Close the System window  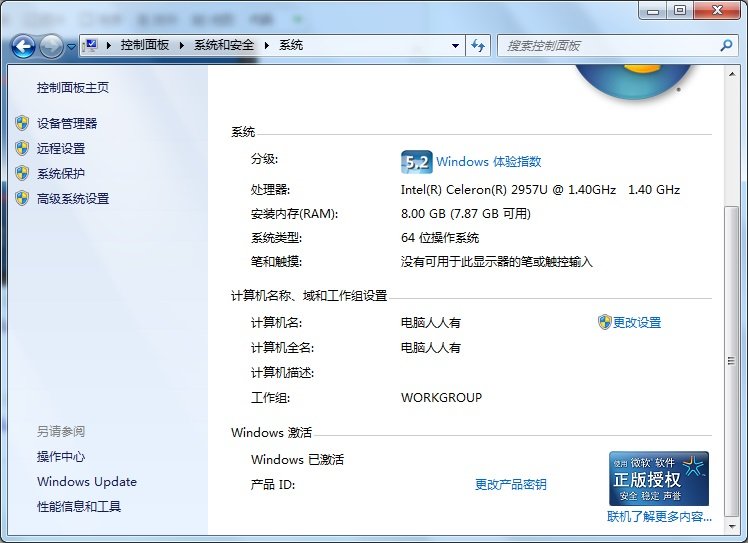tap(717, 10)
